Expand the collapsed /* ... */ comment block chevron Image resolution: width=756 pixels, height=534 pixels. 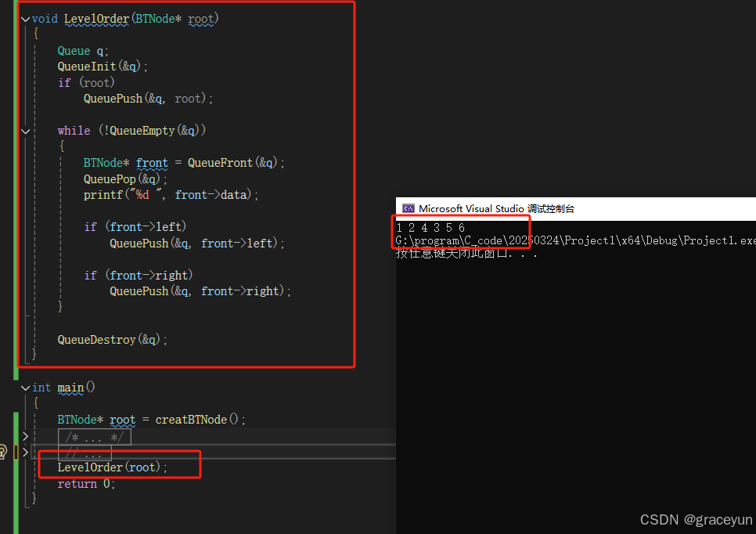pyautogui.click(x=26, y=437)
